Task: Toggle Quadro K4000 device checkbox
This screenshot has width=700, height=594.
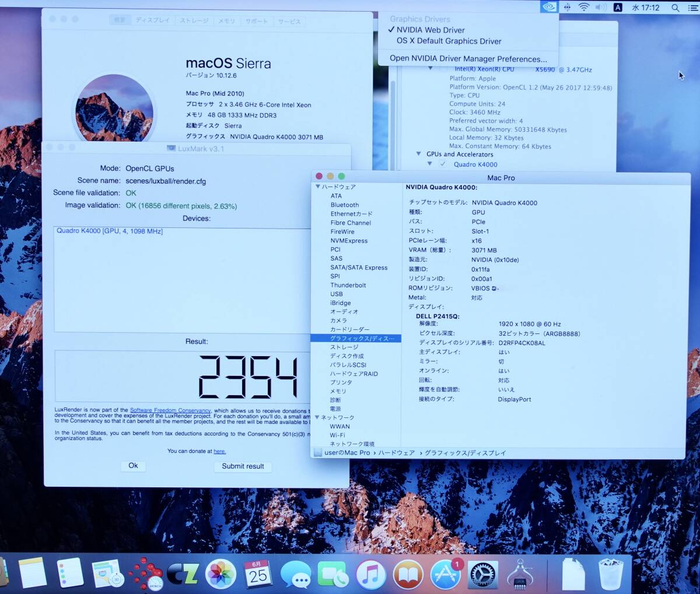Action: coord(443,164)
